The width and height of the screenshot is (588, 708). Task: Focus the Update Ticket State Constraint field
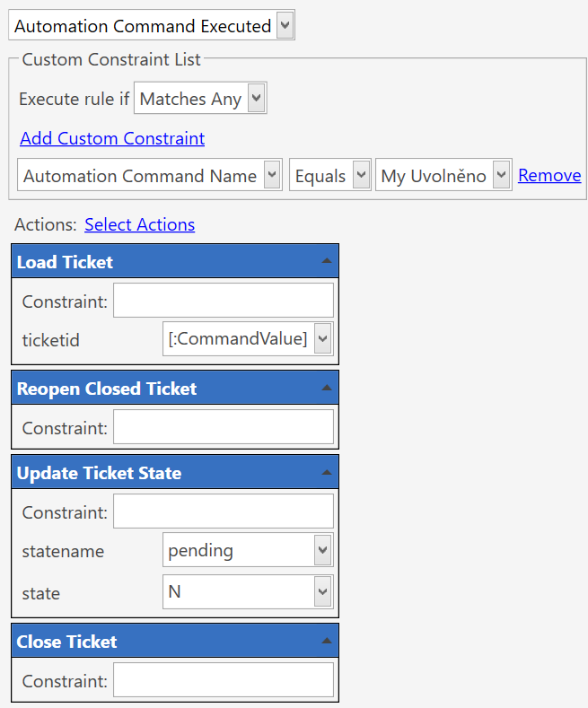224,511
